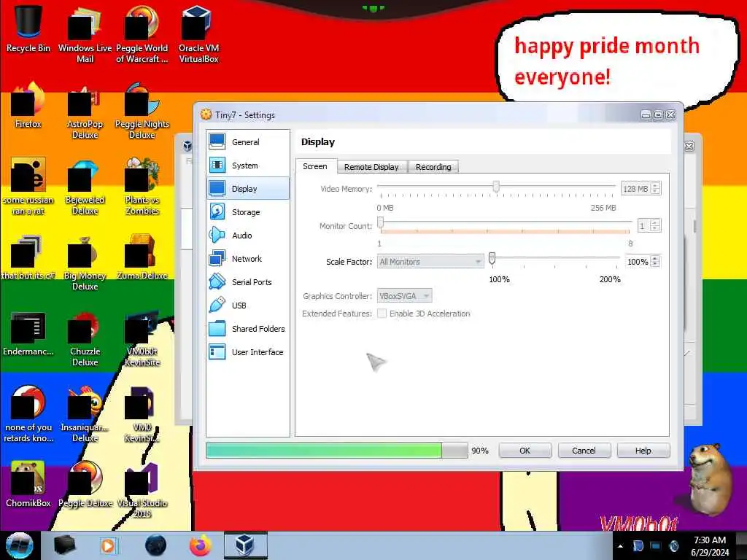Open the Windows Start menu orb

(19, 545)
